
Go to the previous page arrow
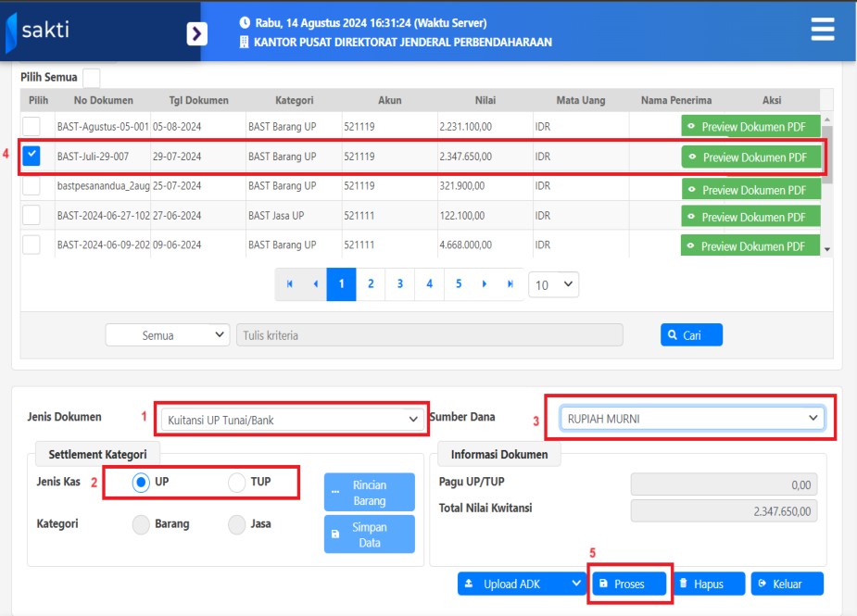(315, 284)
